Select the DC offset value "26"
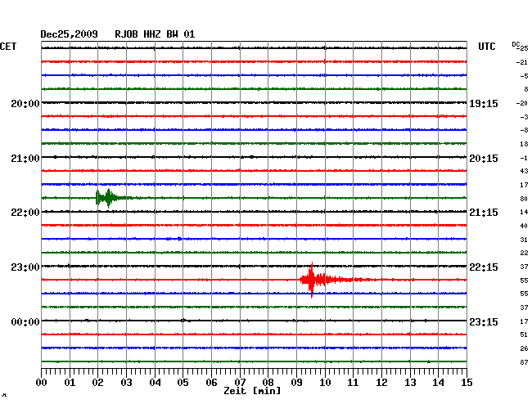This screenshot has height=404, width=532. pos(524,348)
